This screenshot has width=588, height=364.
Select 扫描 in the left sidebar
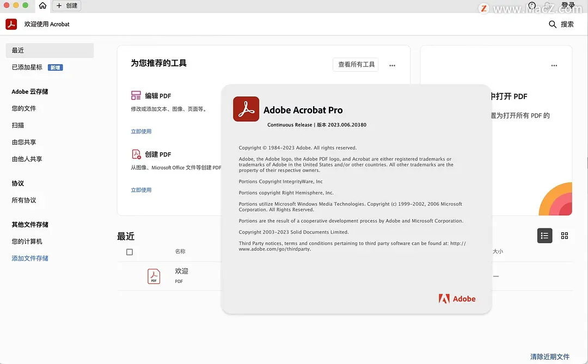[19, 125]
